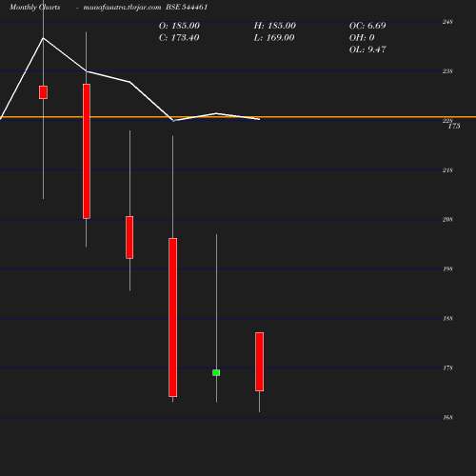Click the close value "C: 173.40"
Image resolution: width=476 pixels, height=476 pixels.
[179, 38]
